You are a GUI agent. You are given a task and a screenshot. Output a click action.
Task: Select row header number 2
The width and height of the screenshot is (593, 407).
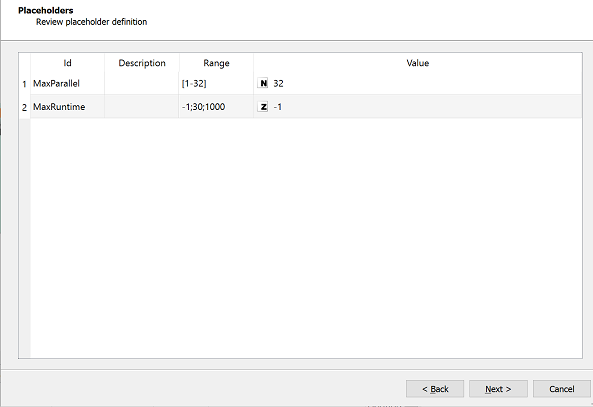click(x=25, y=107)
